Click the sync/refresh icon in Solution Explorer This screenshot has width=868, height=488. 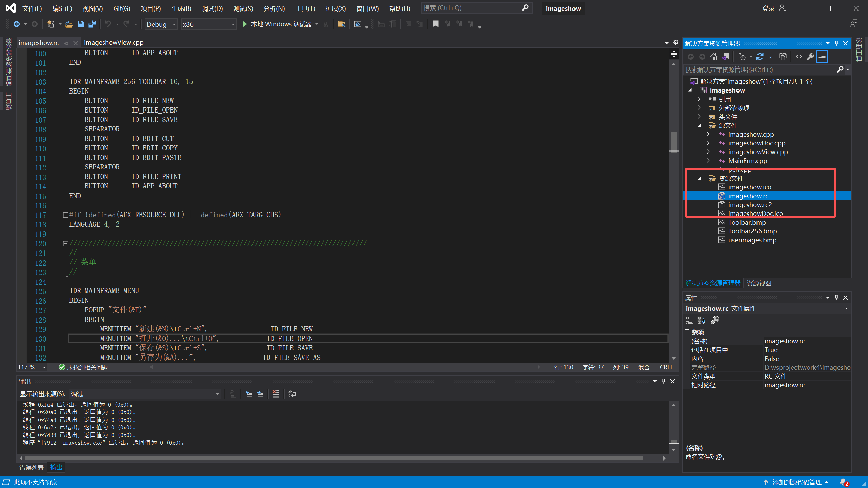point(760,57)
